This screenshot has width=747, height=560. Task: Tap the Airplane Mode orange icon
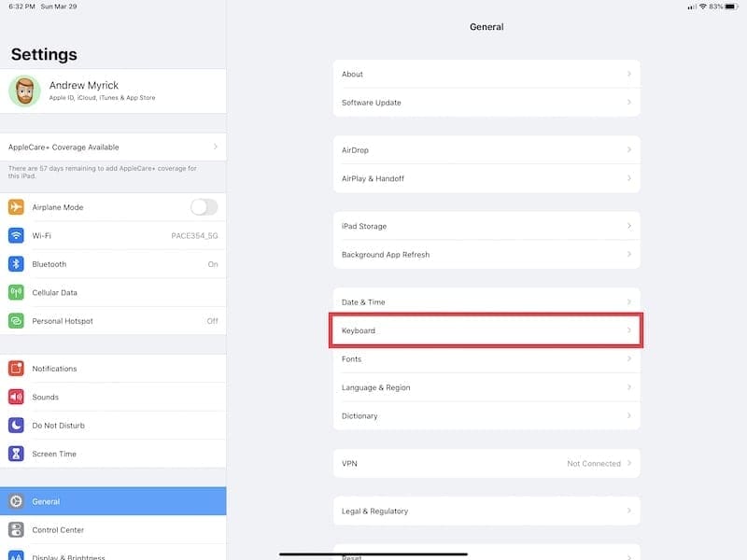coord(16,207)
